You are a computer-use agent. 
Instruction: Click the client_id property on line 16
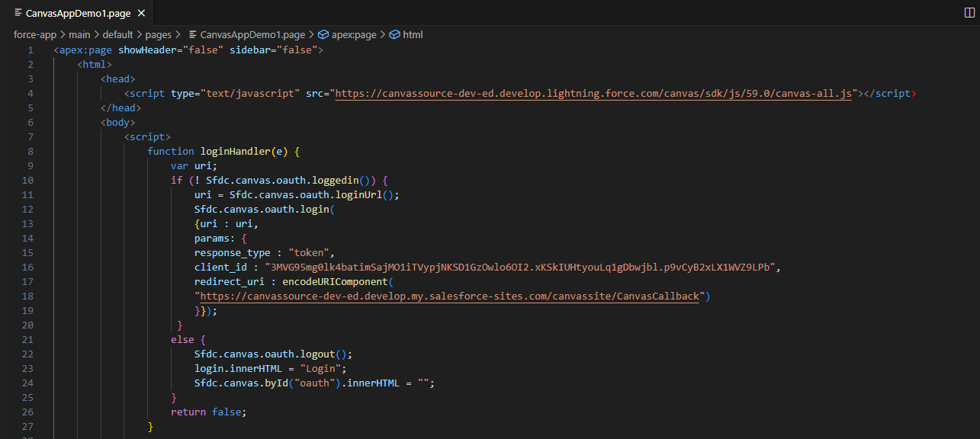pos(222,267)
